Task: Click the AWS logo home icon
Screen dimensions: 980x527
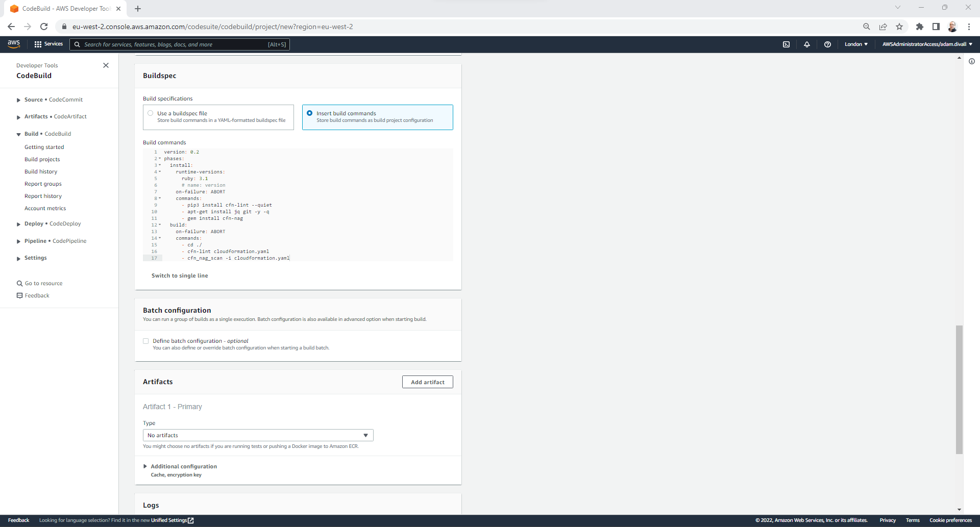Action: click(x=14, y=44)
